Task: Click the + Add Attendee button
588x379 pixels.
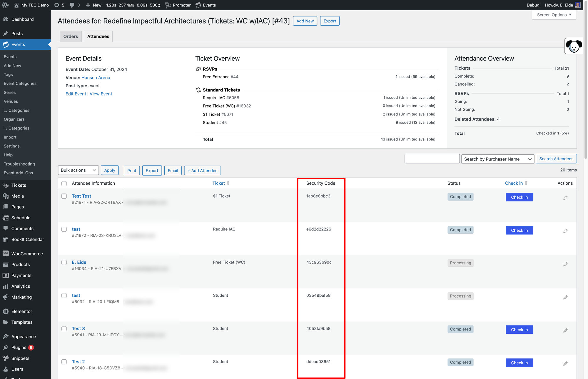Action: pos(202,171)
